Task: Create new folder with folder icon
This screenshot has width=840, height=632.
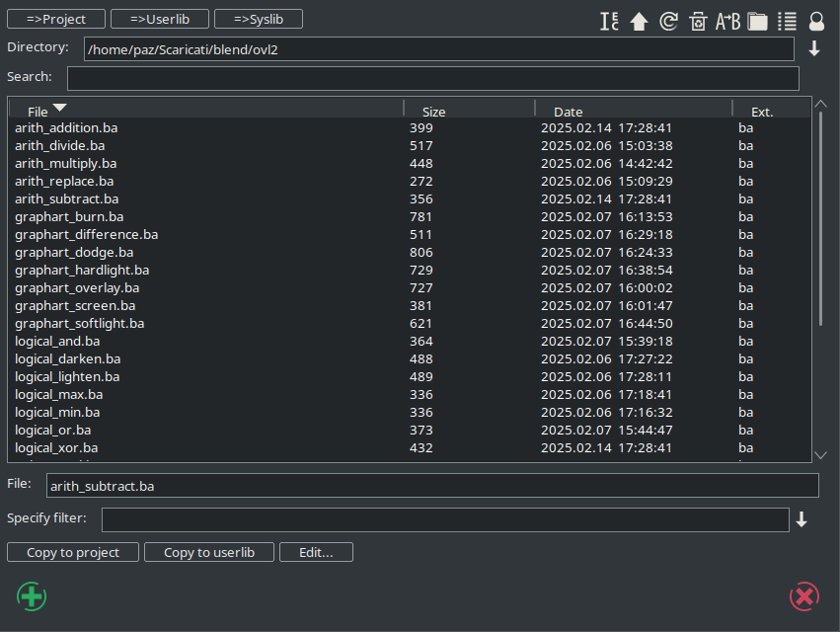Action: click(757, 21)
